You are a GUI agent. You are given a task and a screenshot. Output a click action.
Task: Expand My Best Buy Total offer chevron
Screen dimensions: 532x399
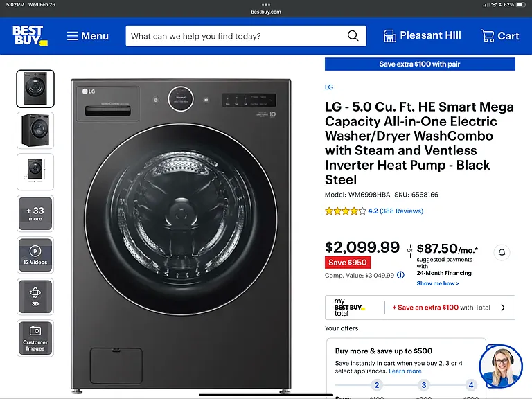[x=503, y=308]
